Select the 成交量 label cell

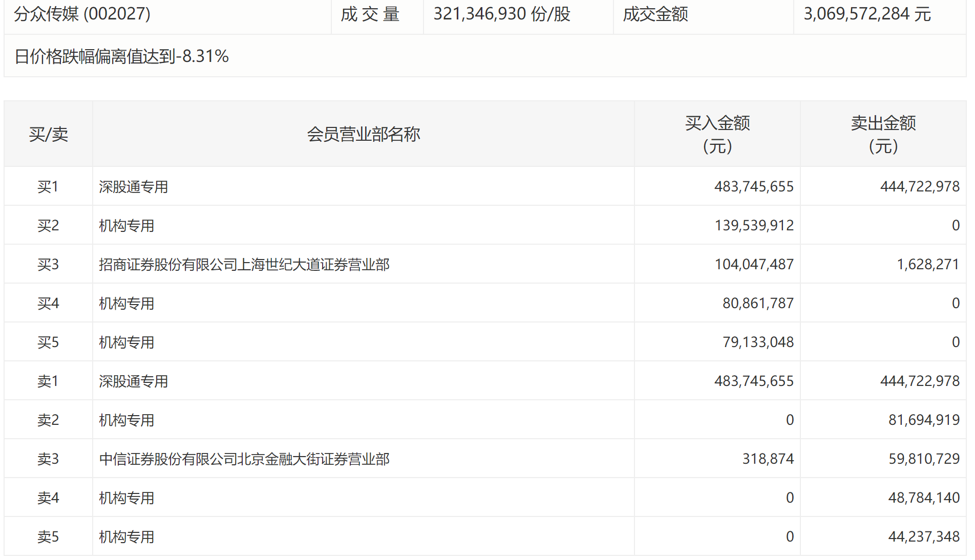click(370, 14)
